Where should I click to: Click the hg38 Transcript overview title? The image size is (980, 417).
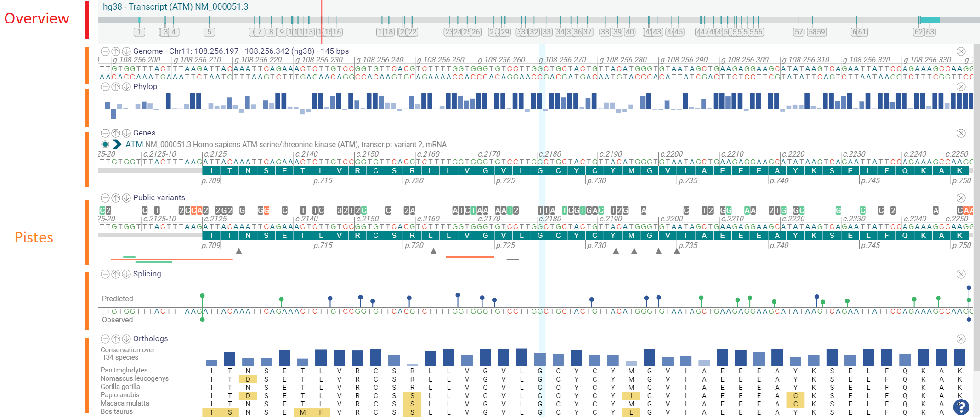[175, 7]
